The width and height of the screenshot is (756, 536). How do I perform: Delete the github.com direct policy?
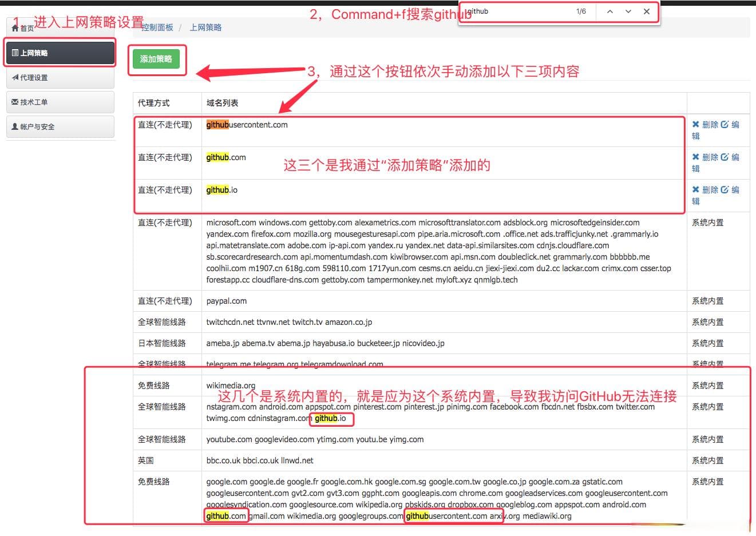coord(704,157)
